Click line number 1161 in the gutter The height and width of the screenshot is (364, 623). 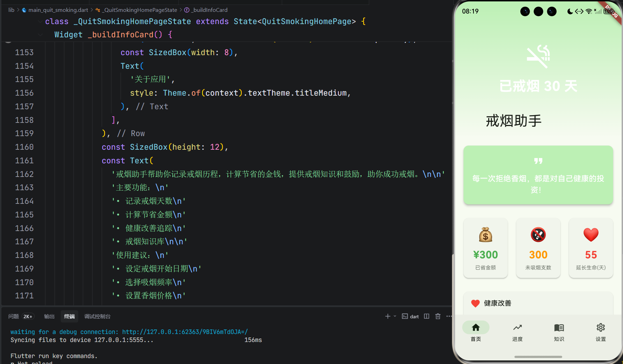tap(24, 161)
